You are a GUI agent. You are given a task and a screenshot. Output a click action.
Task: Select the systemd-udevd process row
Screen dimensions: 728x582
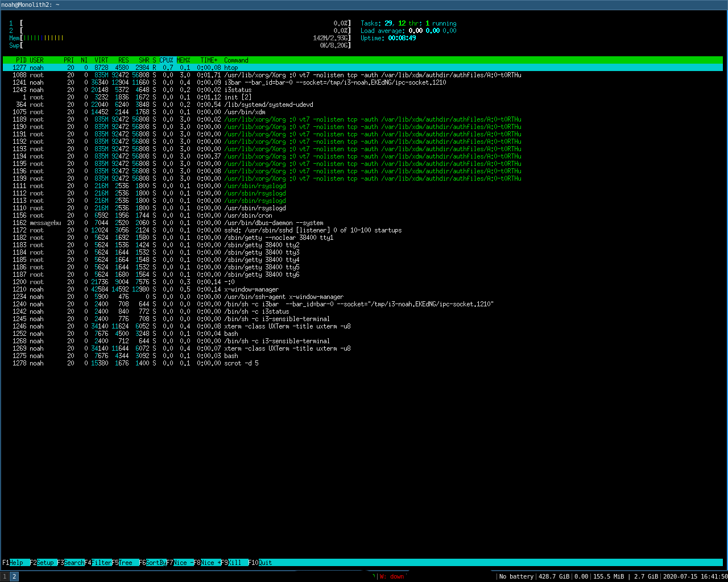tap(363, 105)
